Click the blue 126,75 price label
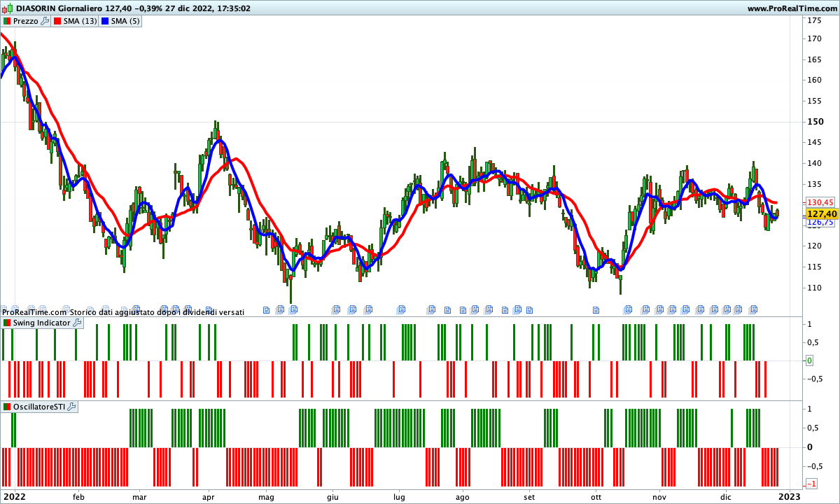Screen dimensions: 840x504 point(820,223)
